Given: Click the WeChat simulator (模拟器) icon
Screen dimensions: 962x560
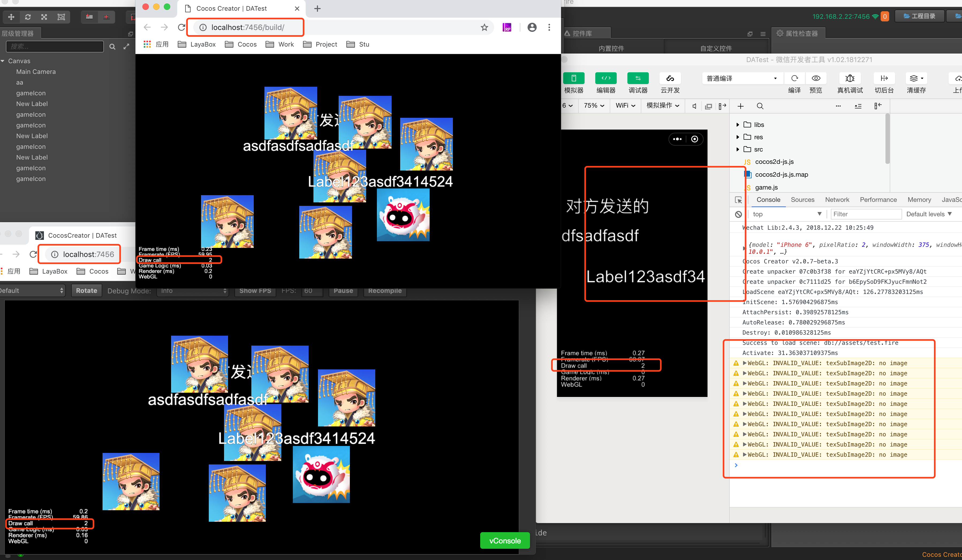Looking at the screenshot, I should (573, 78).
